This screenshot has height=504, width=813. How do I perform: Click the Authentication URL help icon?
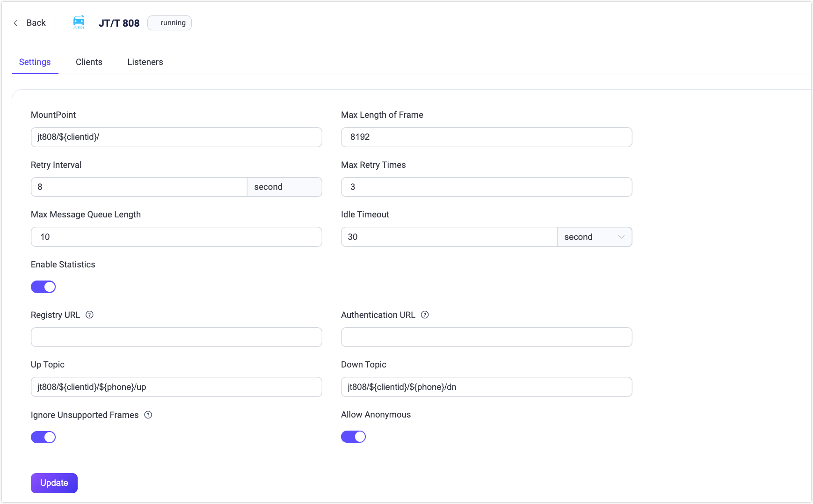425,315
